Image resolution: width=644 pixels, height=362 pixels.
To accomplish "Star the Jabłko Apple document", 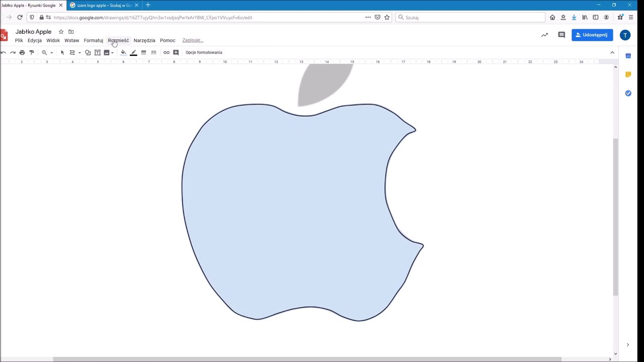I will [61, 32].
